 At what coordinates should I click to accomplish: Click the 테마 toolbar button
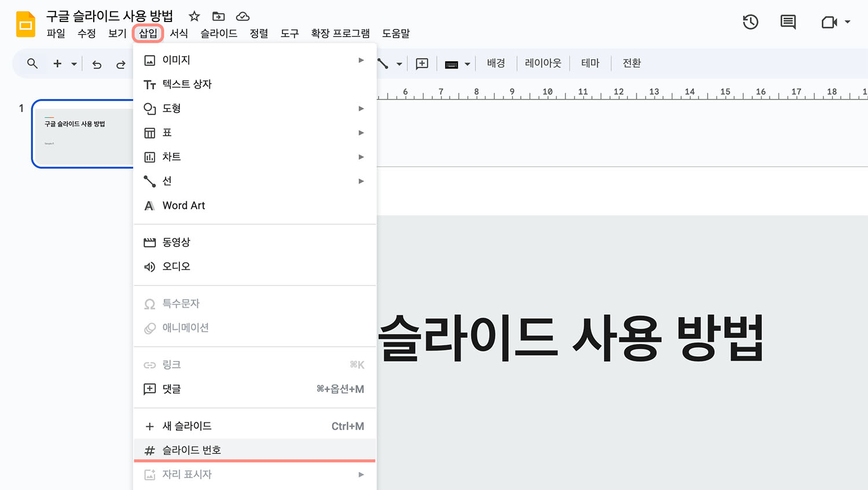click(590, 63)
